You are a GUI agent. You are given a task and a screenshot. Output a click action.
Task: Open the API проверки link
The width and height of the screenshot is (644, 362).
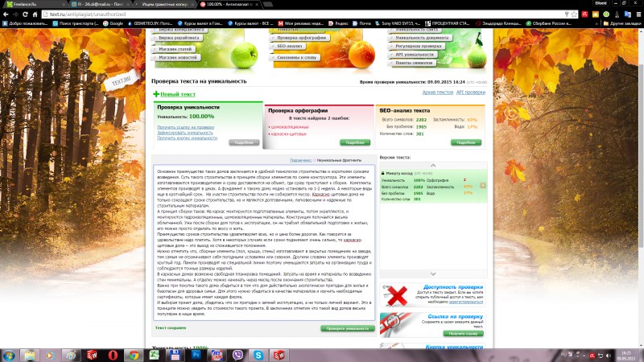[x=471, y=93]
